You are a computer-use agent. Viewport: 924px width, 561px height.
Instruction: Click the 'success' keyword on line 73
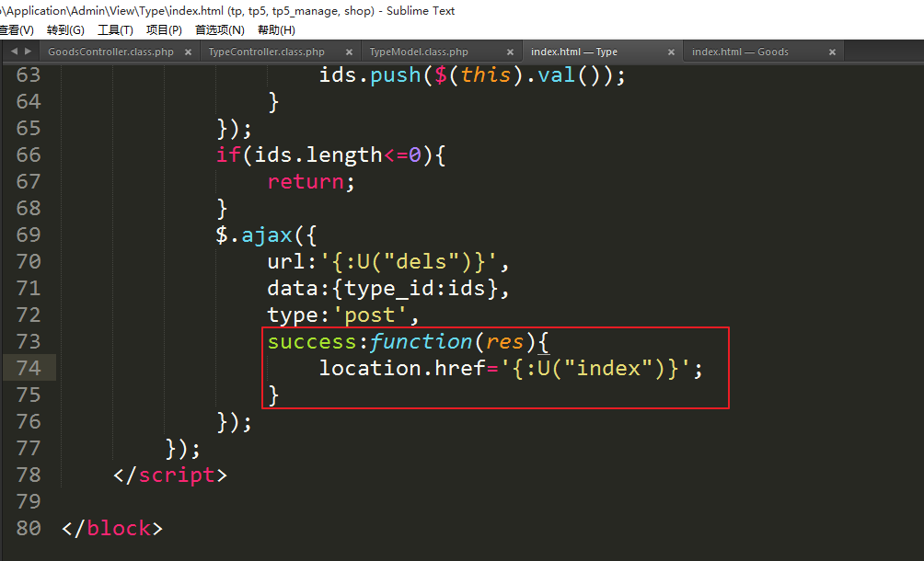312,341
